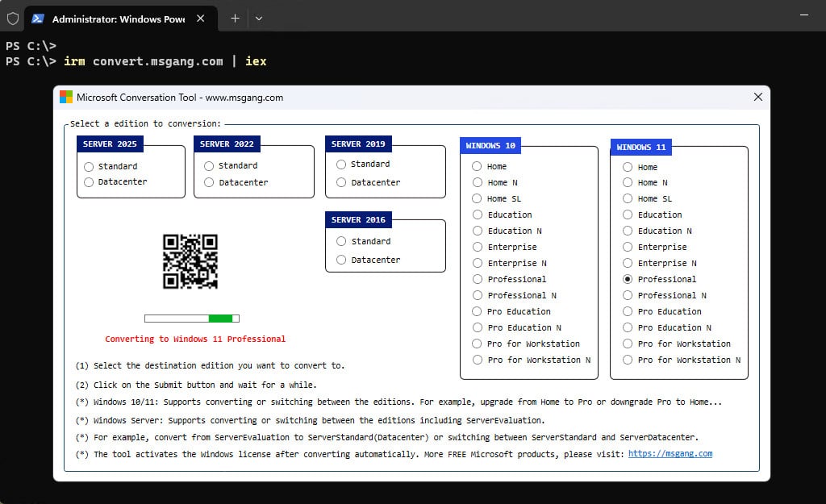Image resolution: width=826 pixels, height=504 pixels.
Task: Open the https://msgang.com link
Action: 670,453
